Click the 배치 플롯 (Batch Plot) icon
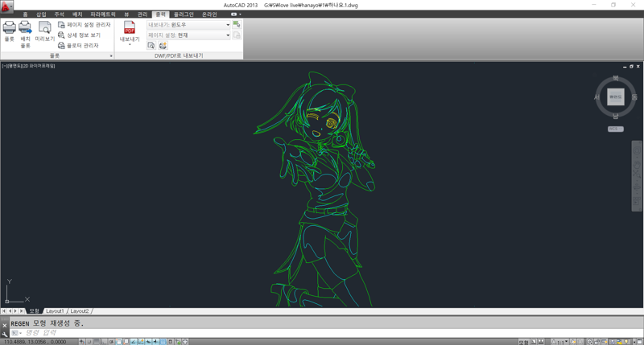 coord(25,27)
